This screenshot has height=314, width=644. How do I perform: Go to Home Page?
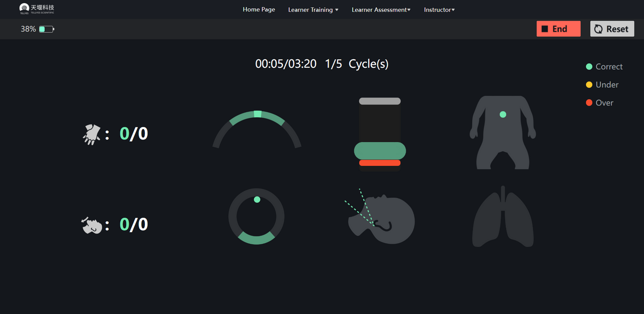pos(259,10)
